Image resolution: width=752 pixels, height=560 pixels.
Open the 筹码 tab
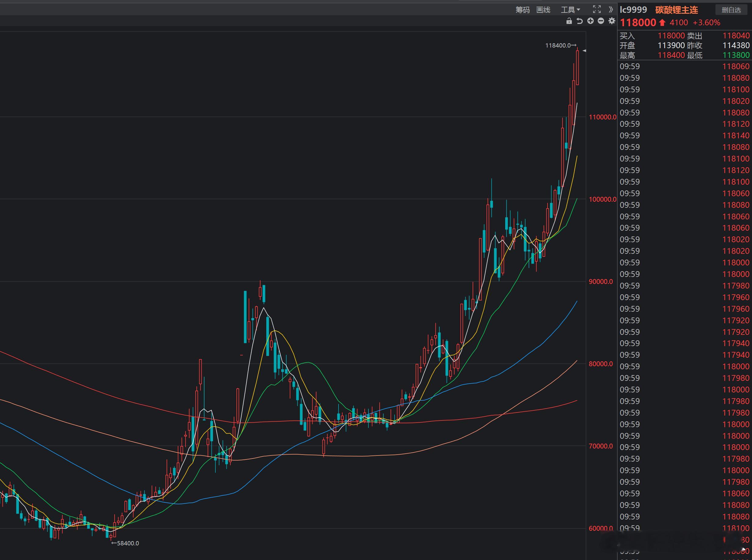pos(523,10)
